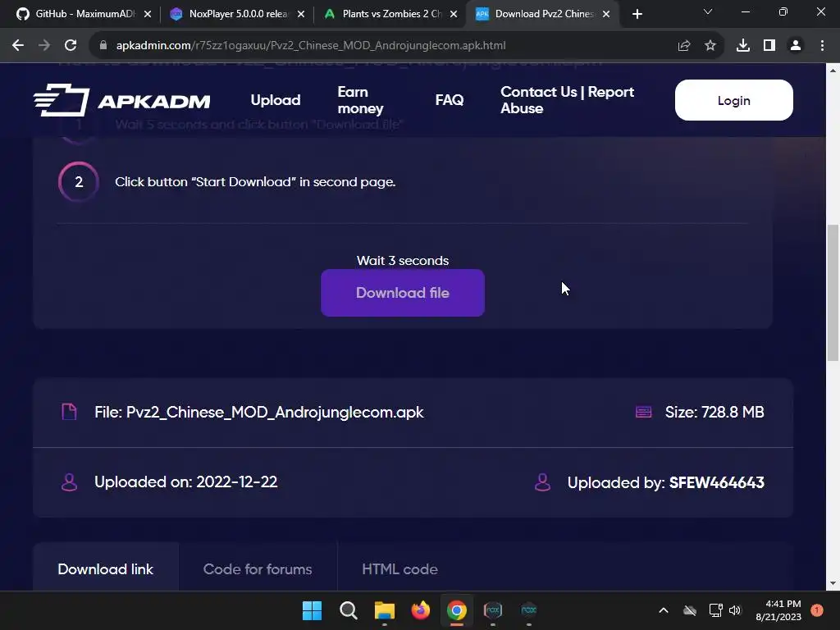Click the cloud sync tray icon

coord(690,610)
